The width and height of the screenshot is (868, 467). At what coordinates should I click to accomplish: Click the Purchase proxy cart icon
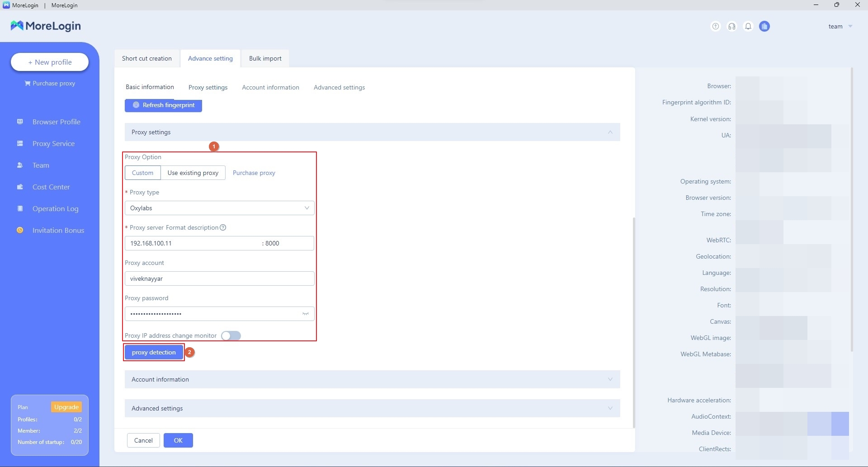point(28,83)
